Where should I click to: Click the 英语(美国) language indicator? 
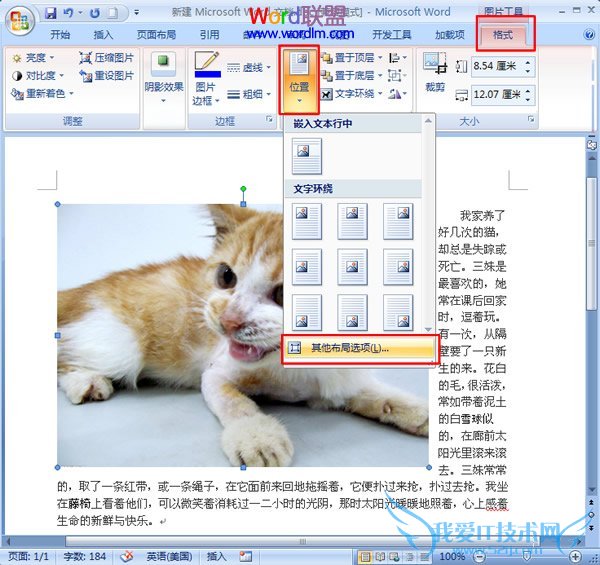pyautogui.click(x=169, y=556)
